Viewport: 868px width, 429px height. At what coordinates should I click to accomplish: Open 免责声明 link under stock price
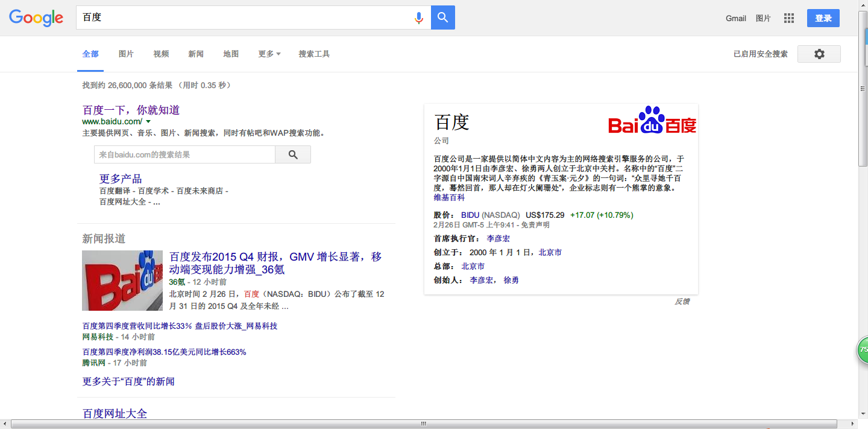(535, 224)
